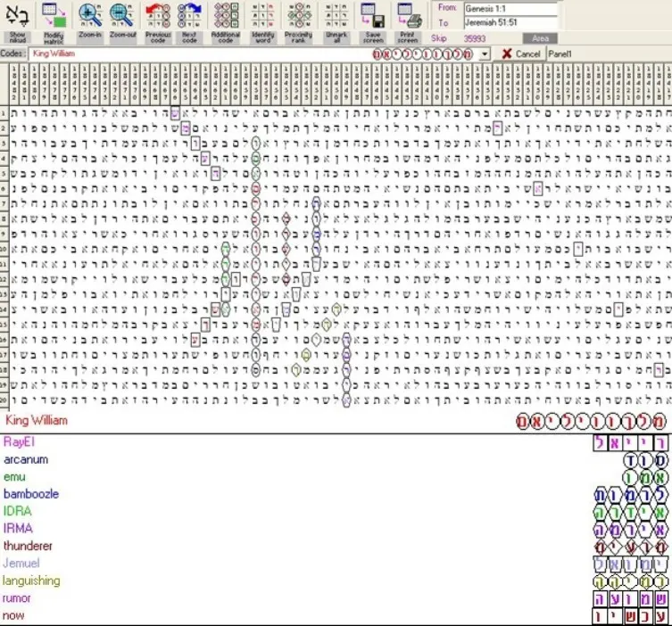The image size is (672, 626).
Task: Select the bamboozle term in the list
Action: [x=31, y=494]
